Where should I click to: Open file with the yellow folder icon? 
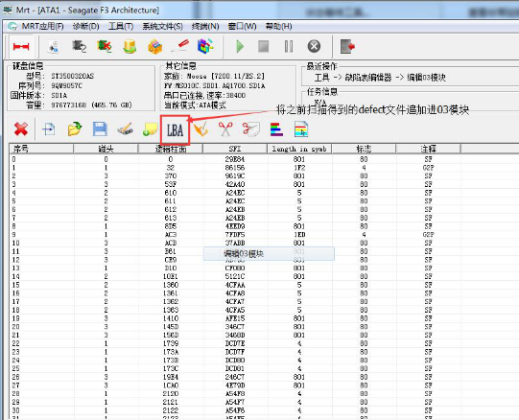pos(75,129)
